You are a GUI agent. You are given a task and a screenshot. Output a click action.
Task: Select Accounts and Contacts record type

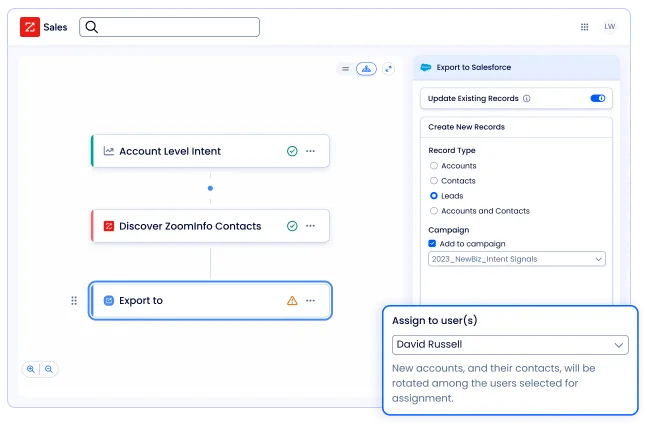click(434, 211)
